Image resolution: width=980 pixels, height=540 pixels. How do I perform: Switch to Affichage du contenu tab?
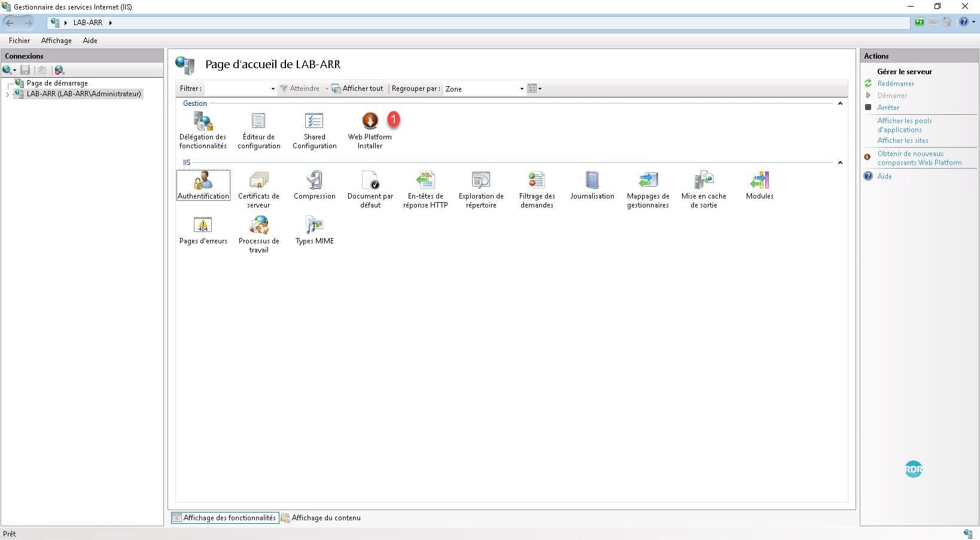(x=321, y=518)
